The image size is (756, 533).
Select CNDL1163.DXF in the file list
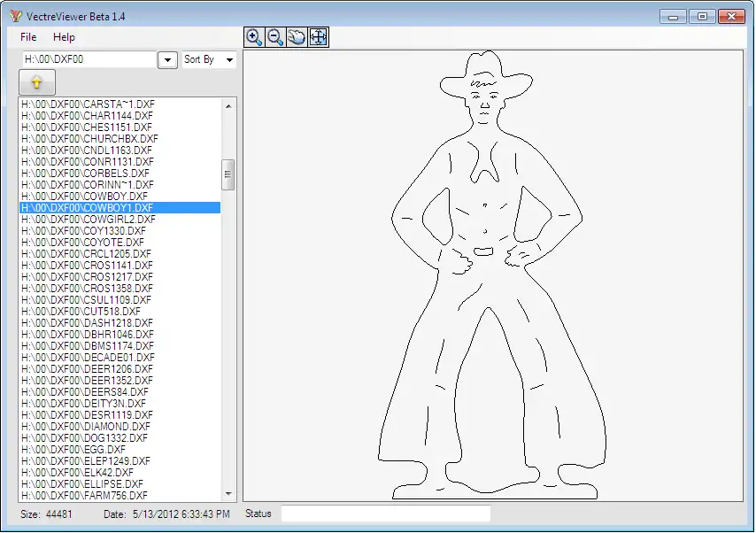(120, 151)
